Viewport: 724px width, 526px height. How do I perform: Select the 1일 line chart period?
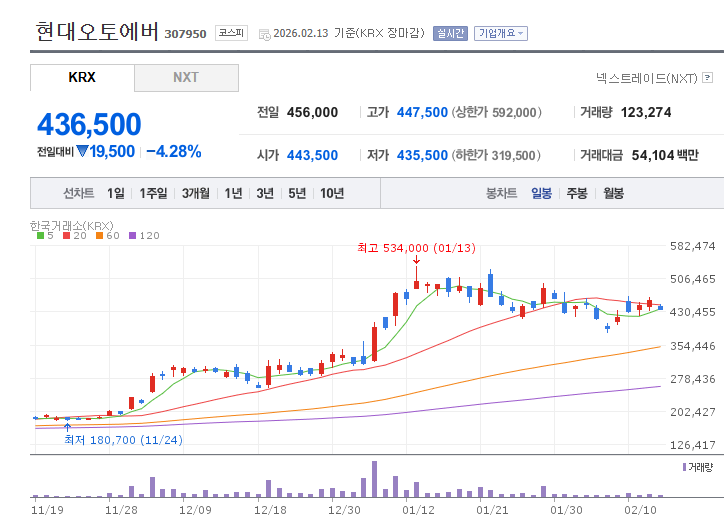[116, 193]
